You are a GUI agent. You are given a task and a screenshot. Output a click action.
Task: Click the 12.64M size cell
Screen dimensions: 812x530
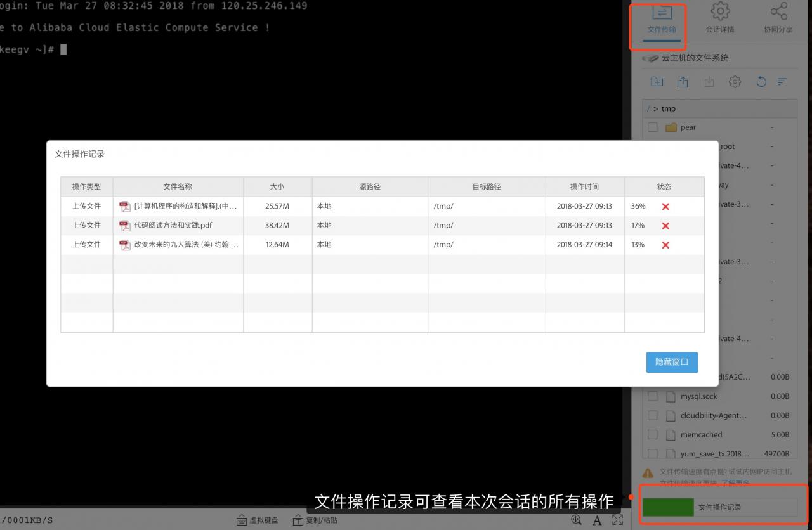277,244
